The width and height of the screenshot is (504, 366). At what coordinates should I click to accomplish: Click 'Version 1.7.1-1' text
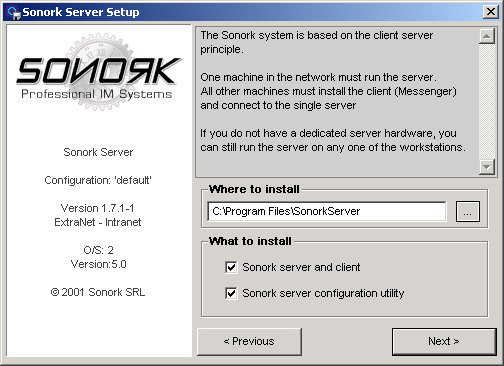pyautogui.click(x=98, y=208)
